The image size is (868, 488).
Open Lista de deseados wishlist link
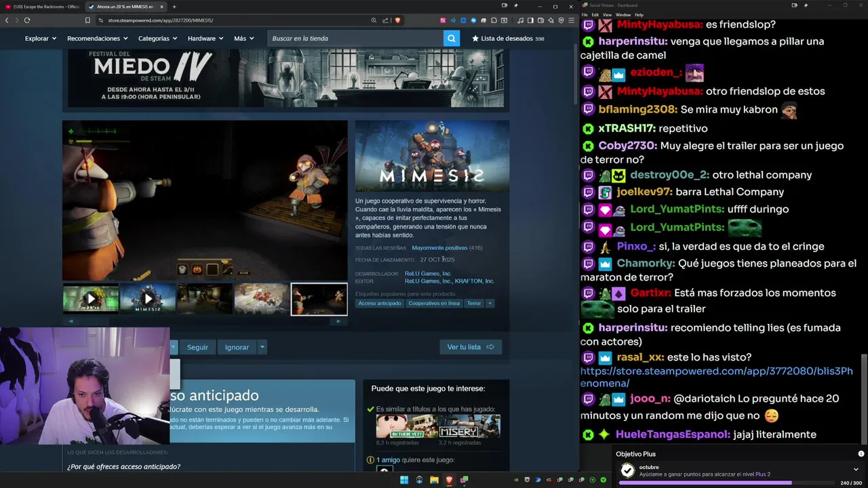[x=508, y=39]
